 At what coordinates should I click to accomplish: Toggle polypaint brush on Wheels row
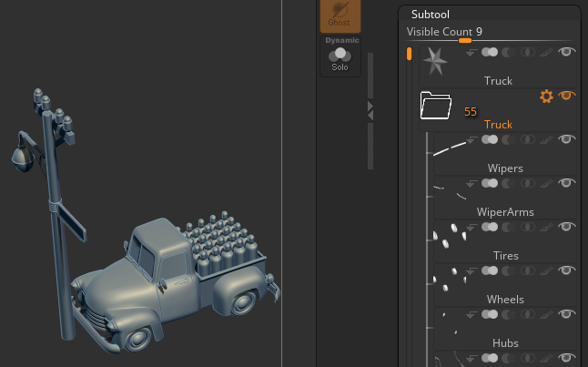click(x=547, y=271)
